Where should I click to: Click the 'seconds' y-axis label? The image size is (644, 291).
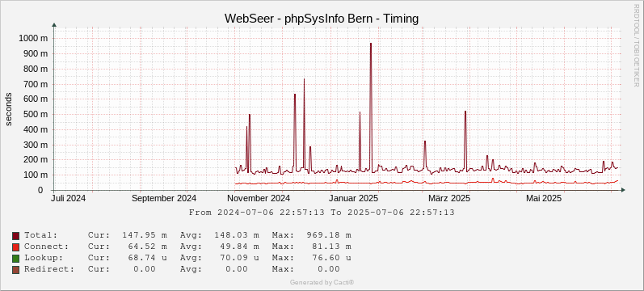click(x=9, y=109)
